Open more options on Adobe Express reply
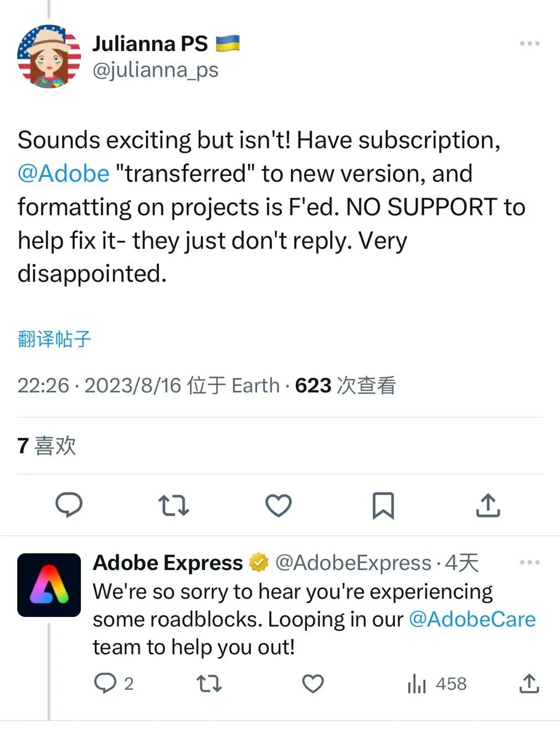 [530, 563]
